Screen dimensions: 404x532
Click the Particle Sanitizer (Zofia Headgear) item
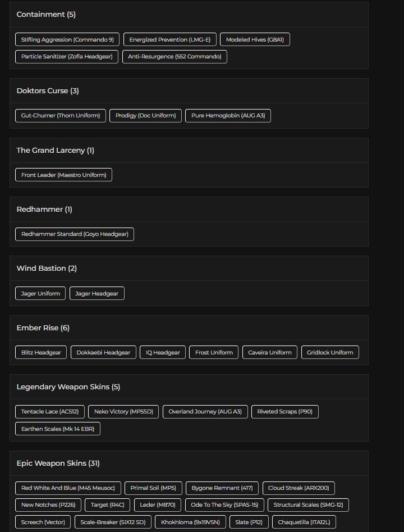(x=67, y=57)
